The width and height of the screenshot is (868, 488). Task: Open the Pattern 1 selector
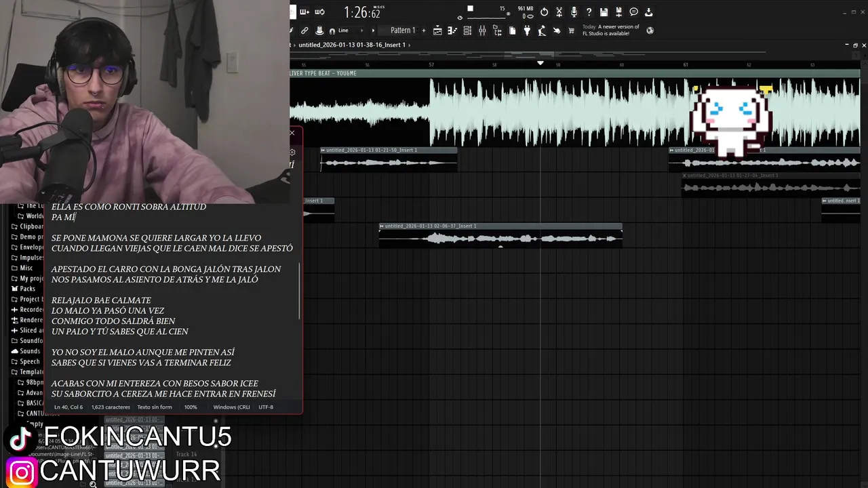403,30
